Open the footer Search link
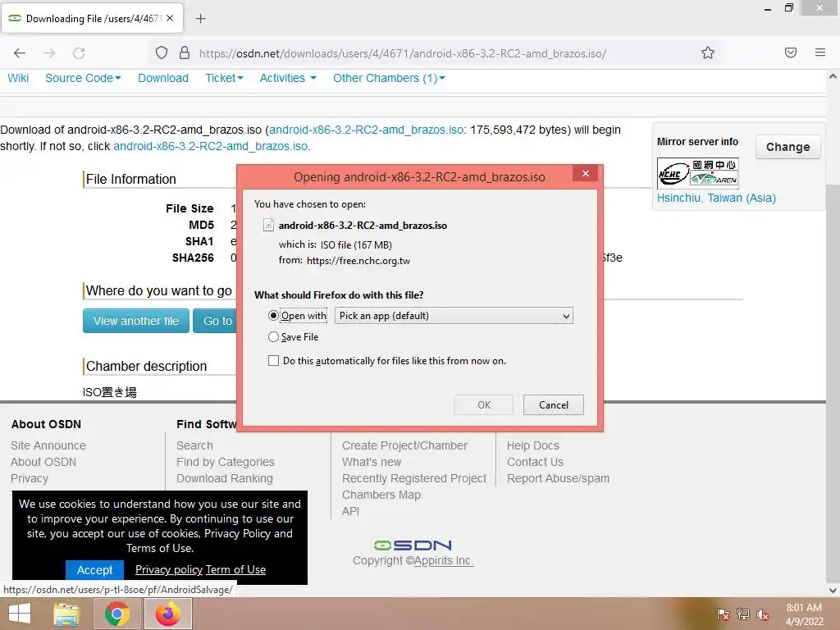The width and height of the screenshot is (840, 630). tap(194, 445)
